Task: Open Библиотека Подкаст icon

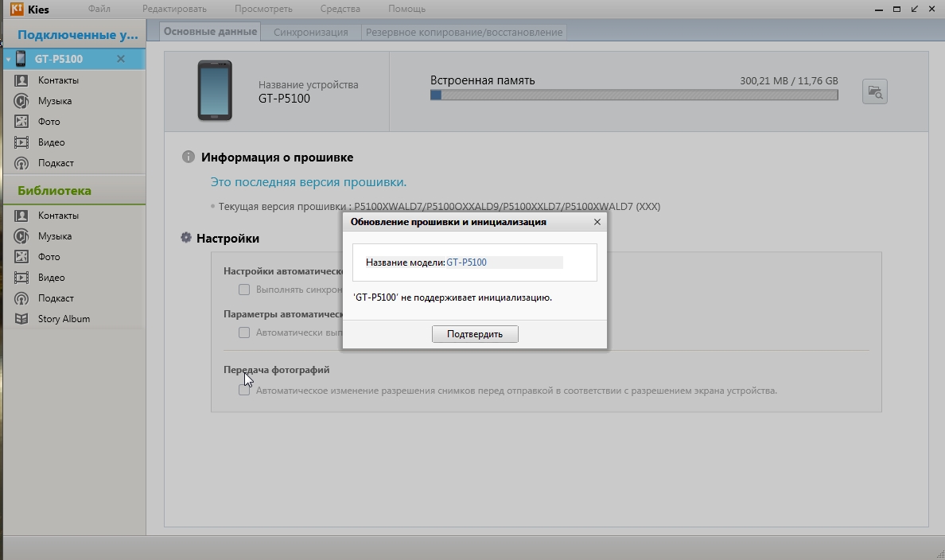Action: (x=21, y=297)
